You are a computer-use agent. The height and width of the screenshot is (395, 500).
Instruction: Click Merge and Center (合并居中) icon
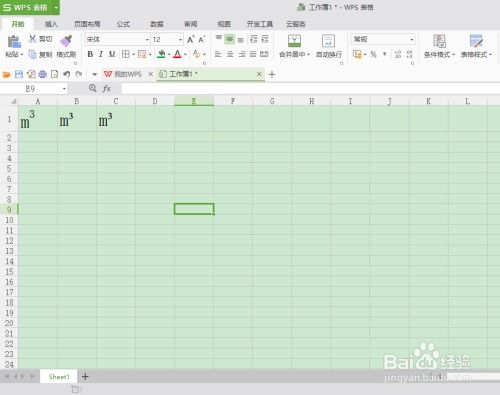(x=294, y=41)
